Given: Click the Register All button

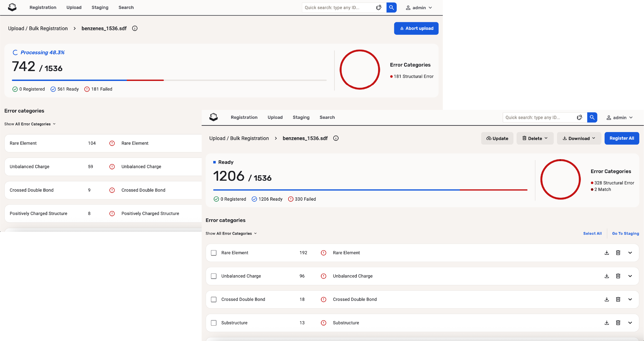Looking at the screenshot, I should click(622, 138).
